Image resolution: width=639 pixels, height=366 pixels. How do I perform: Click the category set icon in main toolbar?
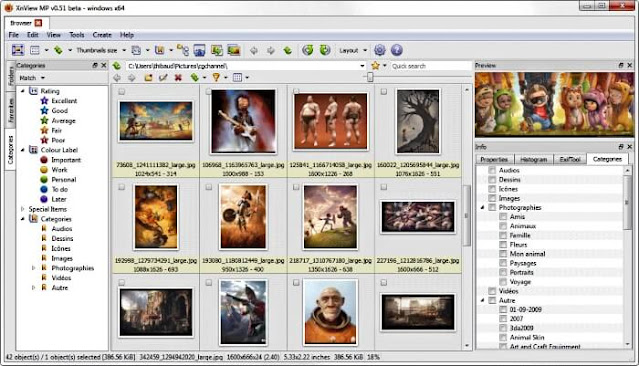tap(160, 50)
